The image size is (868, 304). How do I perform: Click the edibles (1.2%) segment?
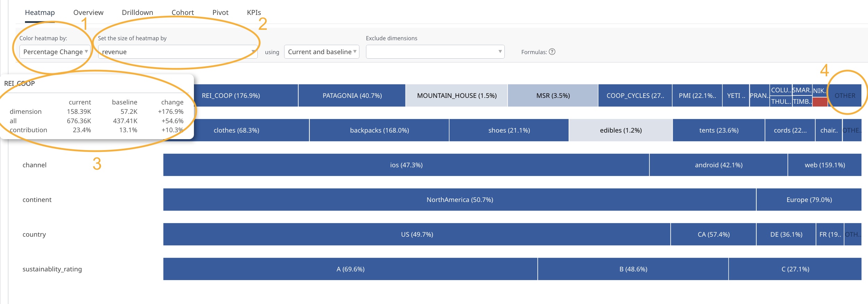(x=621, y=130)
